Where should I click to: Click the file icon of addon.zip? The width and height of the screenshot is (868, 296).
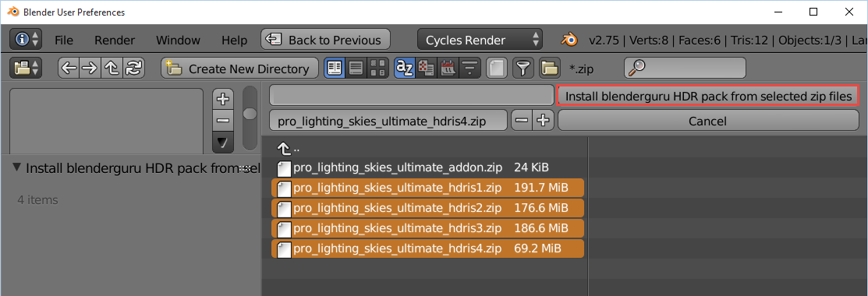(284, 168)
